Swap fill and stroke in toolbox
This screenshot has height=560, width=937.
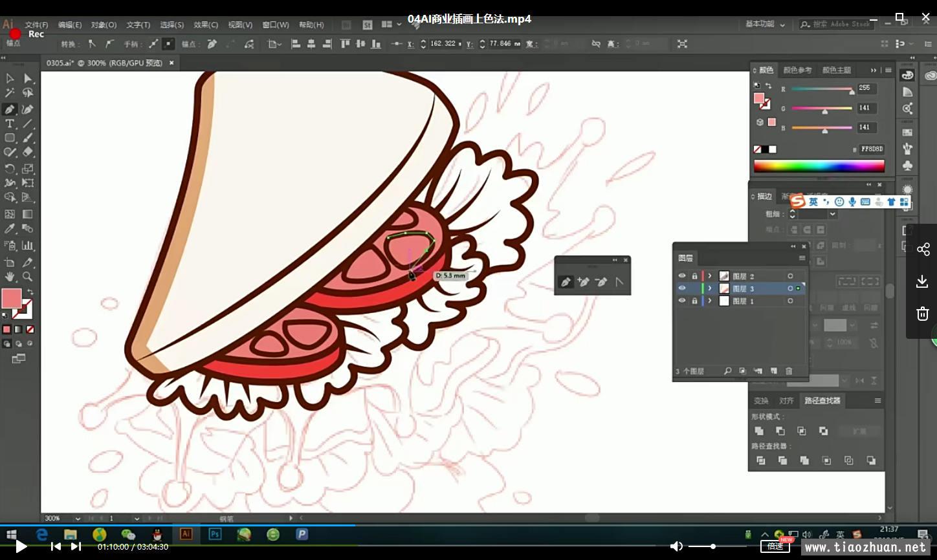point(30,292)
